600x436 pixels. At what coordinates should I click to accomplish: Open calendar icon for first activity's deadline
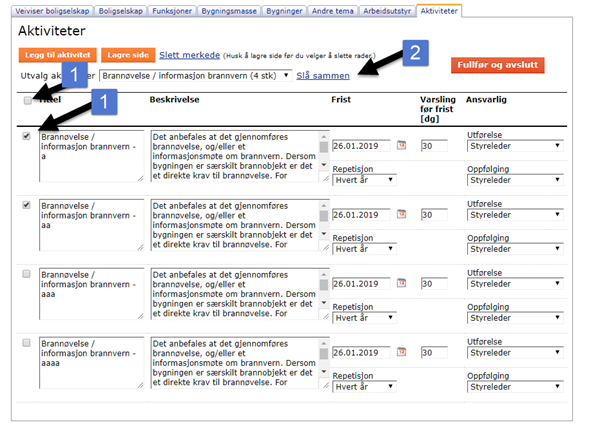(402, 145)
